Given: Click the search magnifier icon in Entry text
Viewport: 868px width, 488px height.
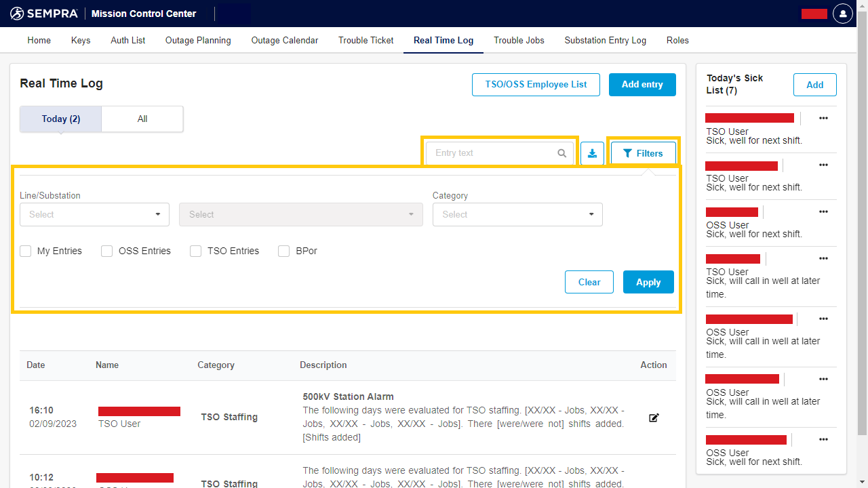Looking at the screenshot, I should click(561, 153).
